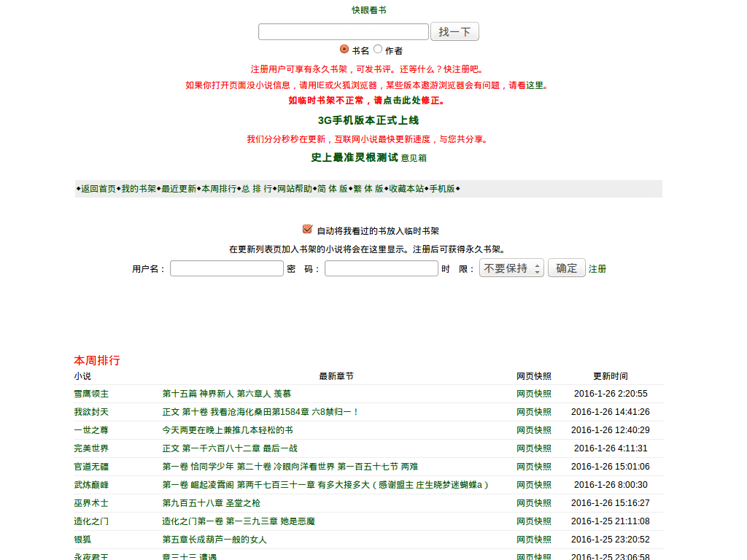Open the 注册 registration link
Image resolution: width=747 pixels, height=560 pixels.
[x=597, y=269]
